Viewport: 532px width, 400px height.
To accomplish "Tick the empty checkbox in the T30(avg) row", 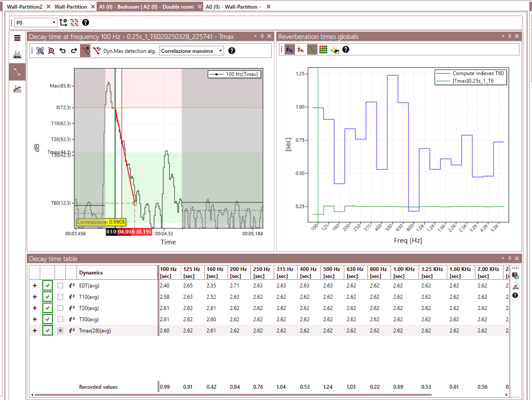I will click(x=61, y=319).
